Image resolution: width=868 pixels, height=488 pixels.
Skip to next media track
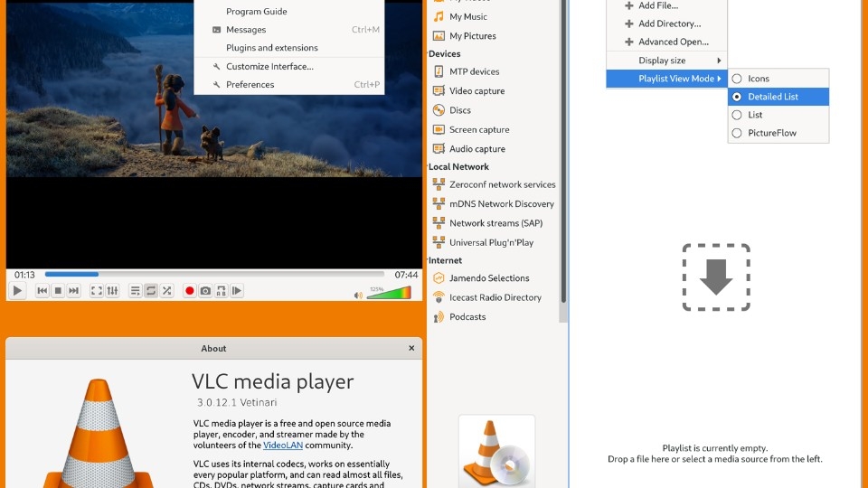click(x=73, y=290)
